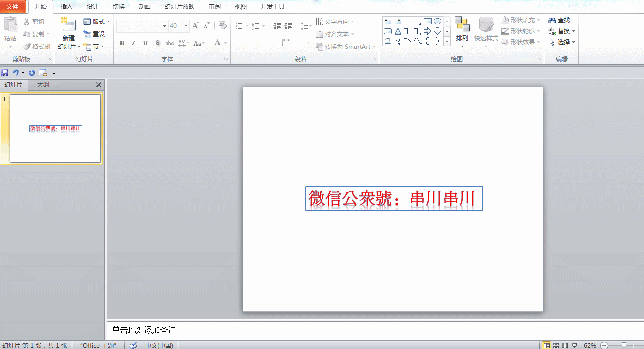Click the Undo icon
The image size is (644, 349).
[x=16, y=72]
